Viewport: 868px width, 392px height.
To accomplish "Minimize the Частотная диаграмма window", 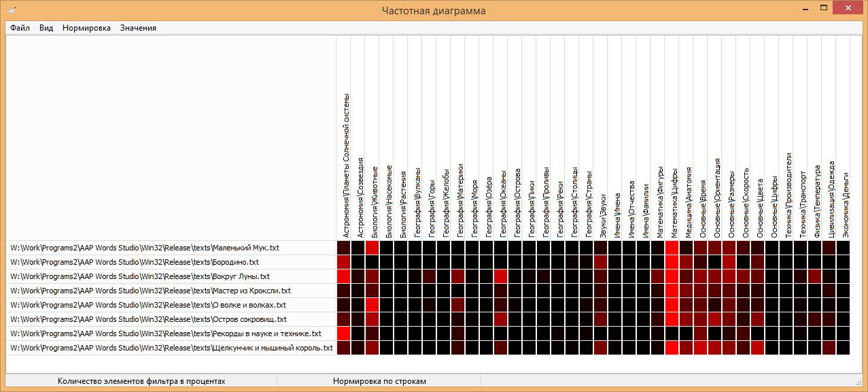I will point(805,8).
